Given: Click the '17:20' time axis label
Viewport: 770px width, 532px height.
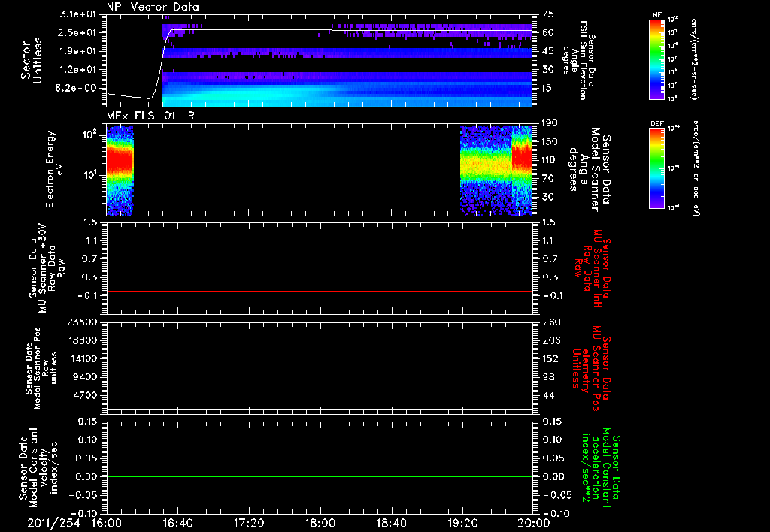Looking at the screenshot, I should [249, 523].
